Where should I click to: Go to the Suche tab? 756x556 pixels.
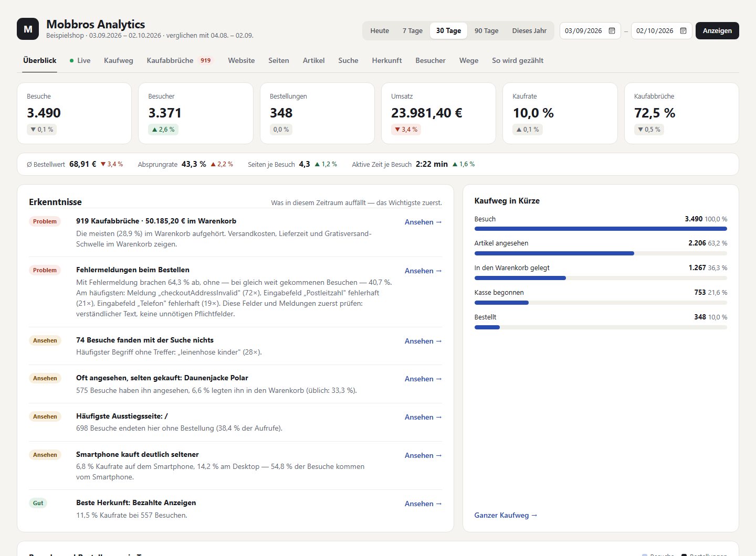tap(349, 60)
